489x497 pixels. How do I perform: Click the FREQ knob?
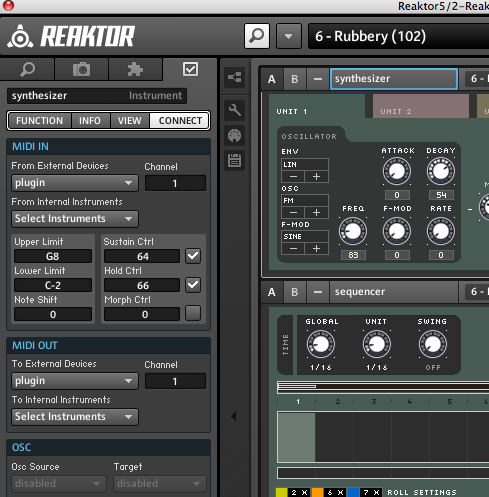353,231
